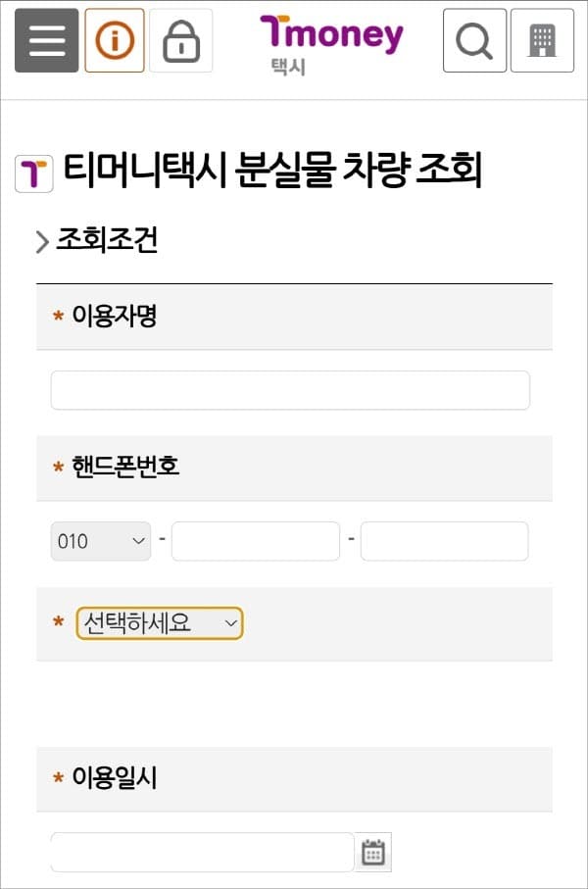Click the 티머니택시 분실물 차량 조회 heading

click(x=272, y=171)
